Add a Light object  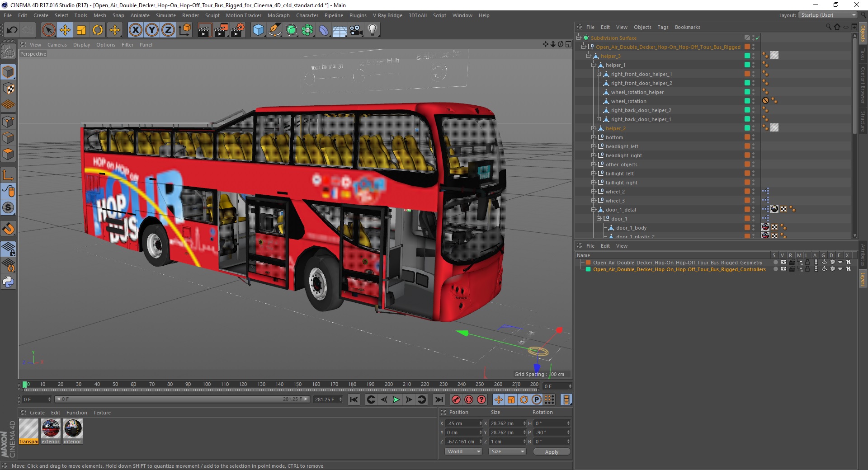pos(373,30)
